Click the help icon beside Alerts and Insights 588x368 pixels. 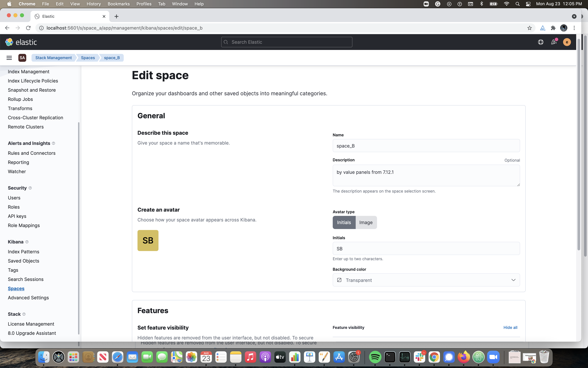[53, 143]
